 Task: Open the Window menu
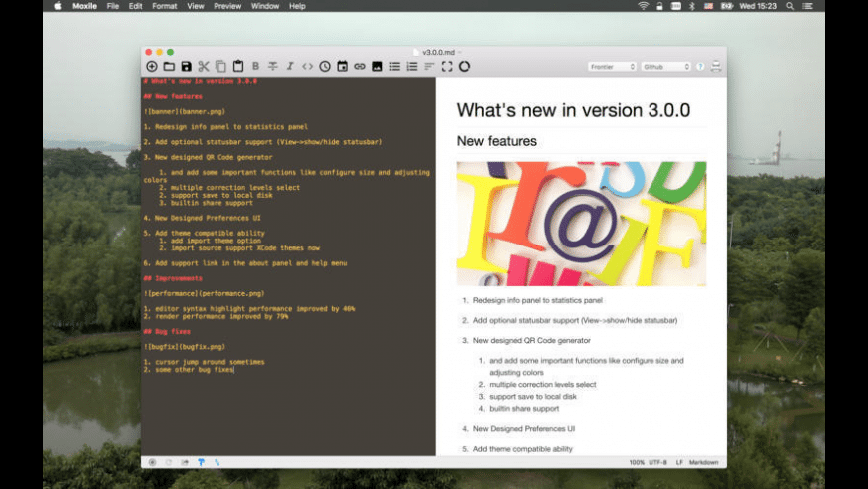(x=265, y=6)
